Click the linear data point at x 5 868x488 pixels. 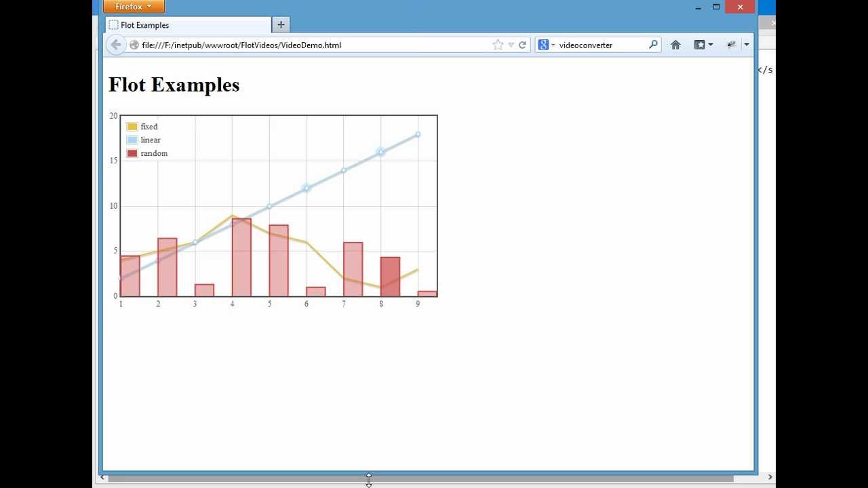point(269,206)
